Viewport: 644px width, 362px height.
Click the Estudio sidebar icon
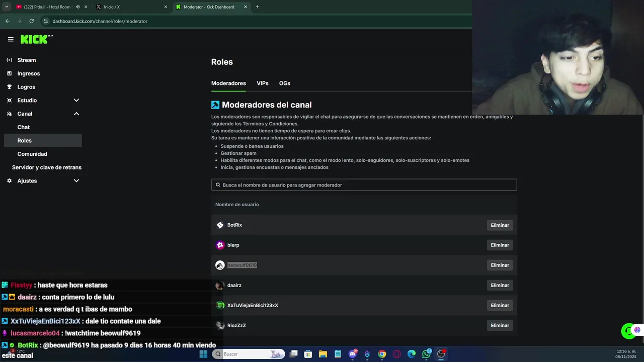tap(9, 100)
